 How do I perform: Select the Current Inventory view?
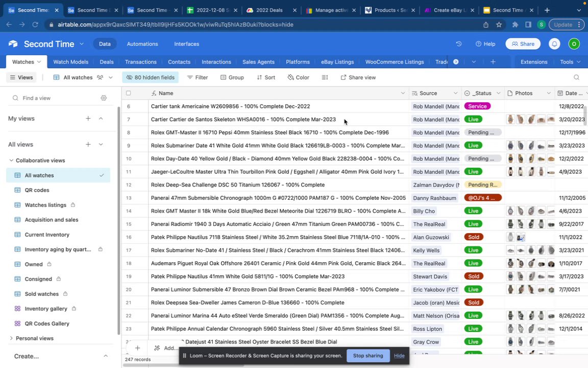[47, 235]
